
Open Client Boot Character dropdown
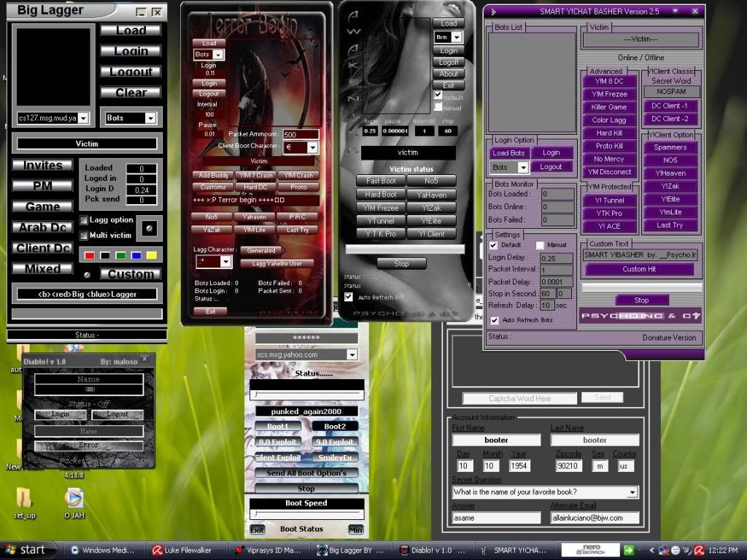(312, 147)
